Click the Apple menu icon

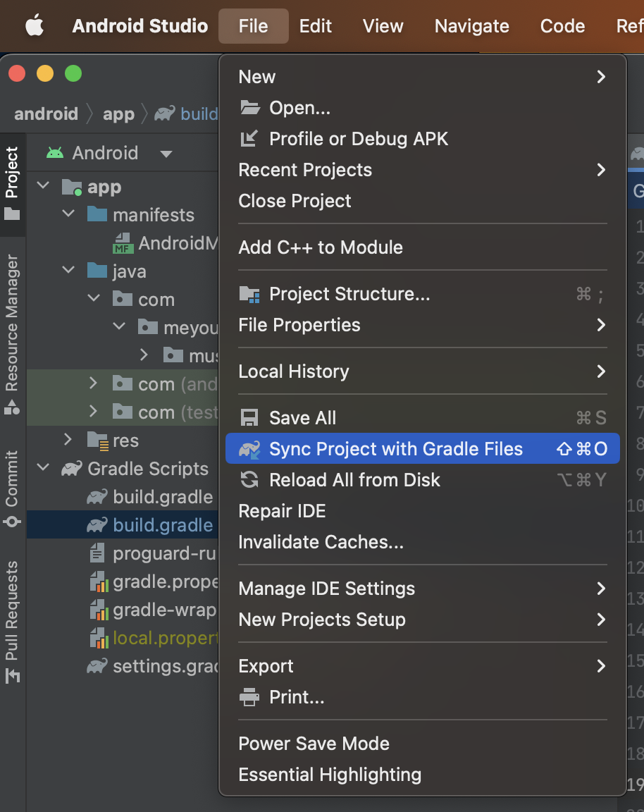(34, 26)
